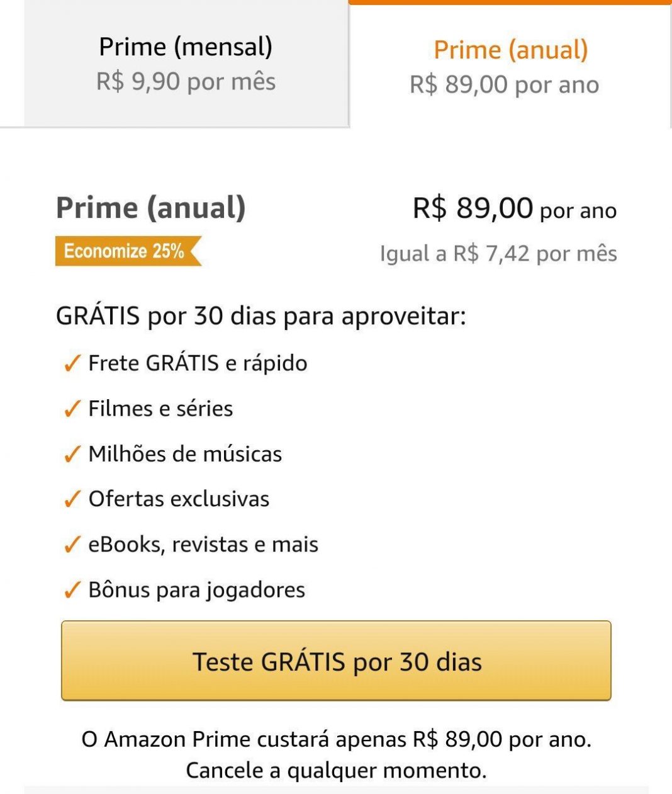Viewport: 672px width, 794px height.
Task: Select the Bônus para jogadores benefit text
Action: point(196,590)
